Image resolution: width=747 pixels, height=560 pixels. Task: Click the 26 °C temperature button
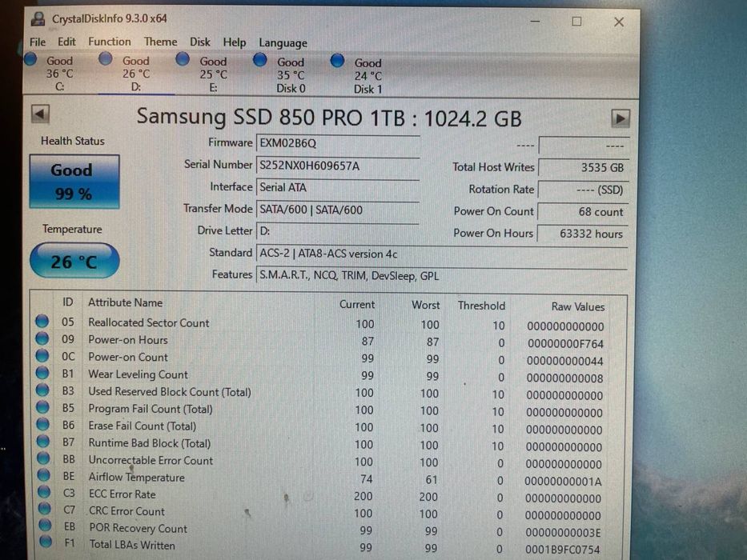tap(74, 261)
